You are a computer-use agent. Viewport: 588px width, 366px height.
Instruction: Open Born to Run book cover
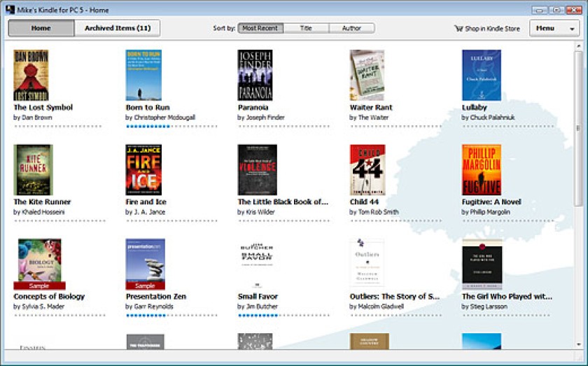tap(143, 75)
